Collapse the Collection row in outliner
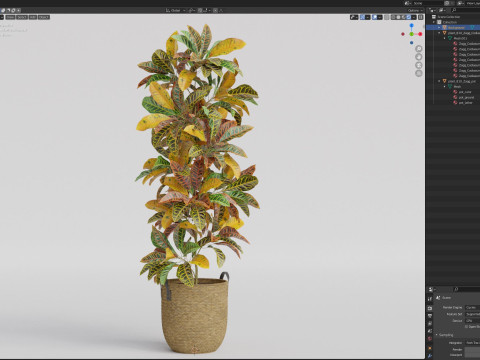This screenshot has height=360, width=480. [434, 22]
